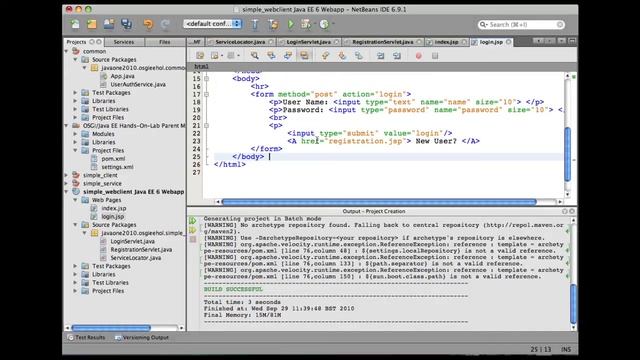Click the Shift Line Right icon
The height and width of the screenshot is (360, 640).
click(x=397, y=56)
